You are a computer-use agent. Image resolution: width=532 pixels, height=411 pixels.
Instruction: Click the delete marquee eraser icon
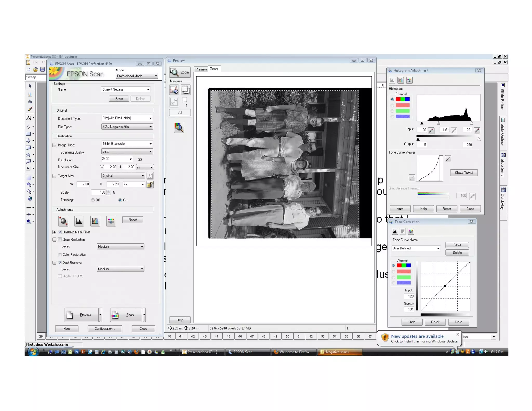174,90
